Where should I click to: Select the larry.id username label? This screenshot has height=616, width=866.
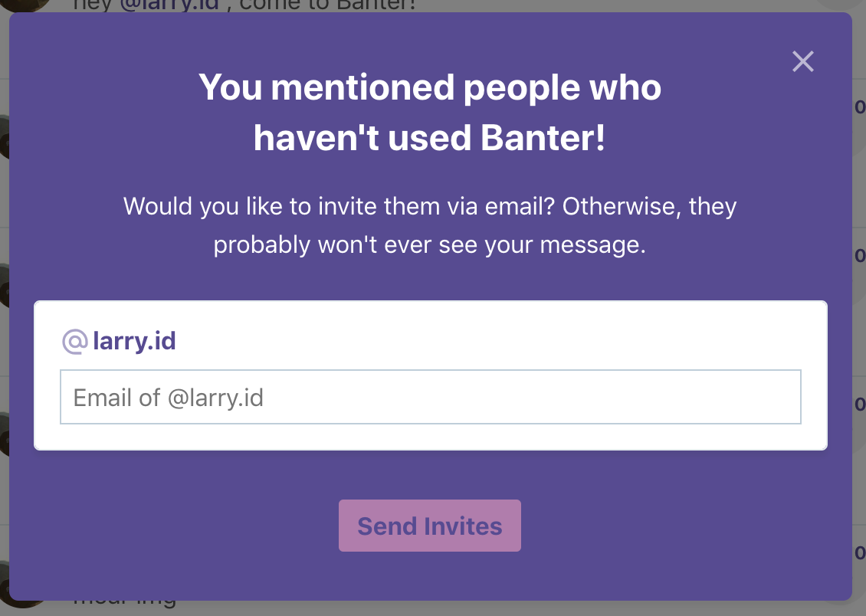(x=134, y=341)
